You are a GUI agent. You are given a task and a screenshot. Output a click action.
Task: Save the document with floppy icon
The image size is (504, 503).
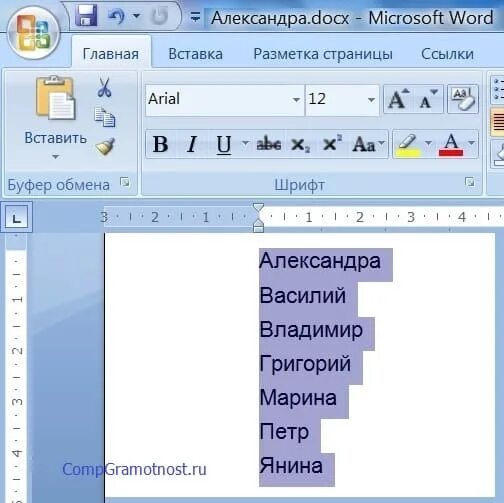click(x=86, y=16)
